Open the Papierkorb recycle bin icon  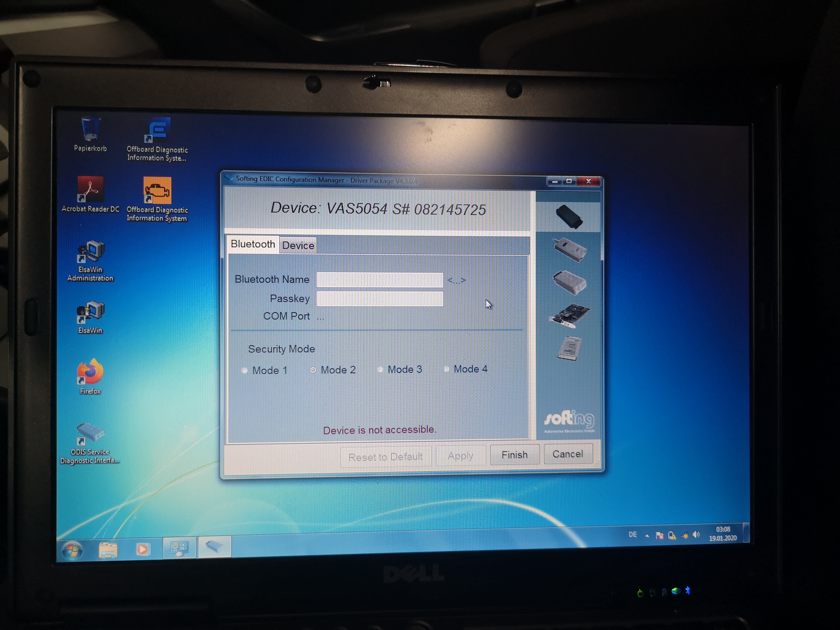[x=90, y=134]
